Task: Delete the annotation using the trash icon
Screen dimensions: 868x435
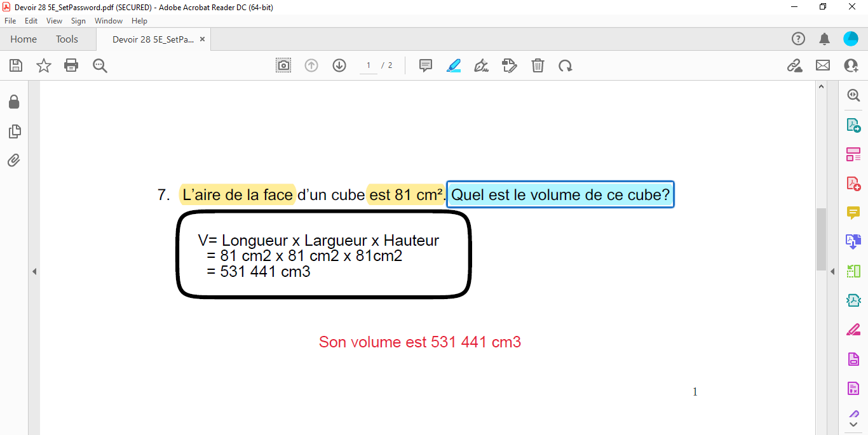Action: point(537,65)
